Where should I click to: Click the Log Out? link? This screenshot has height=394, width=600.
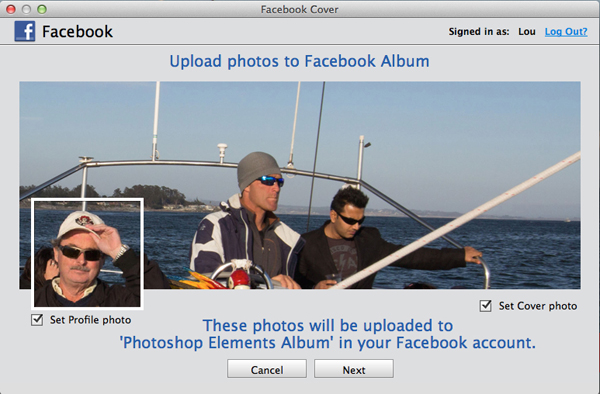(x=566, y=32)
